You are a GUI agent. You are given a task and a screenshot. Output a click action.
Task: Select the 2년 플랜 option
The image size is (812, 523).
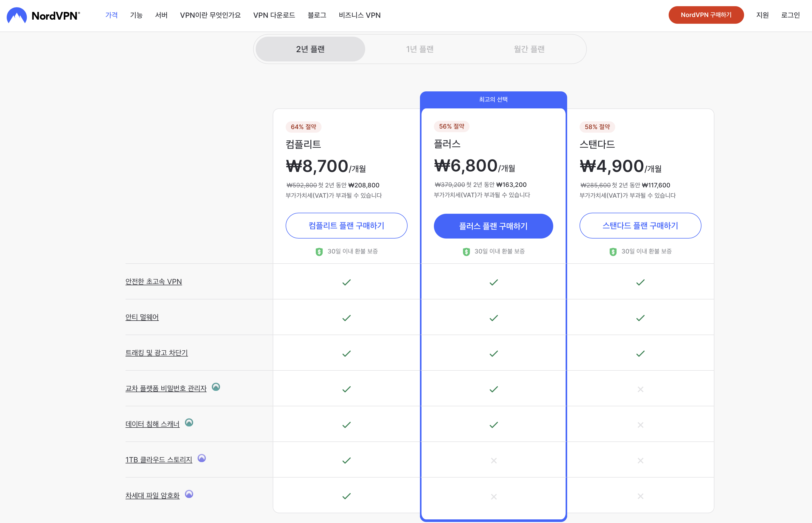click(310, 49)
